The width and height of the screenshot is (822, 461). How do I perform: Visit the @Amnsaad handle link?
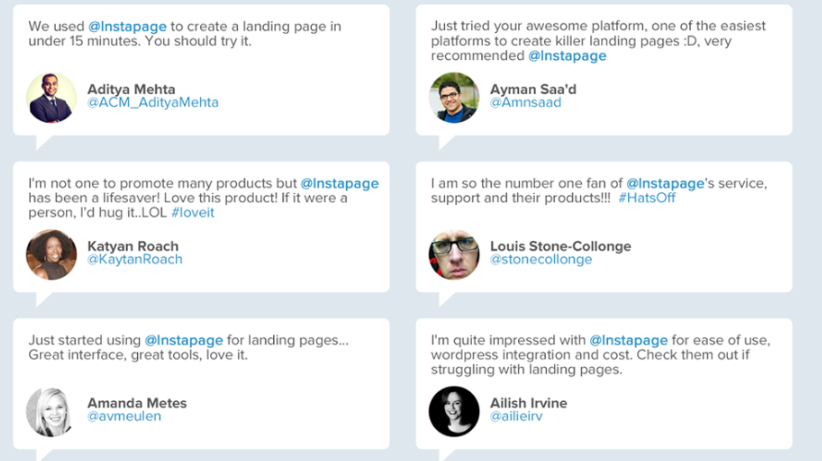tap(525, 103)
